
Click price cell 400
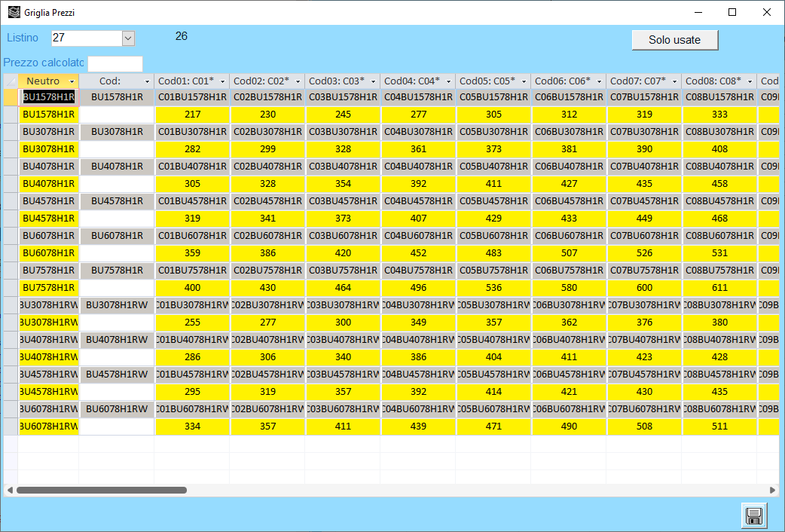coord(192,288)
